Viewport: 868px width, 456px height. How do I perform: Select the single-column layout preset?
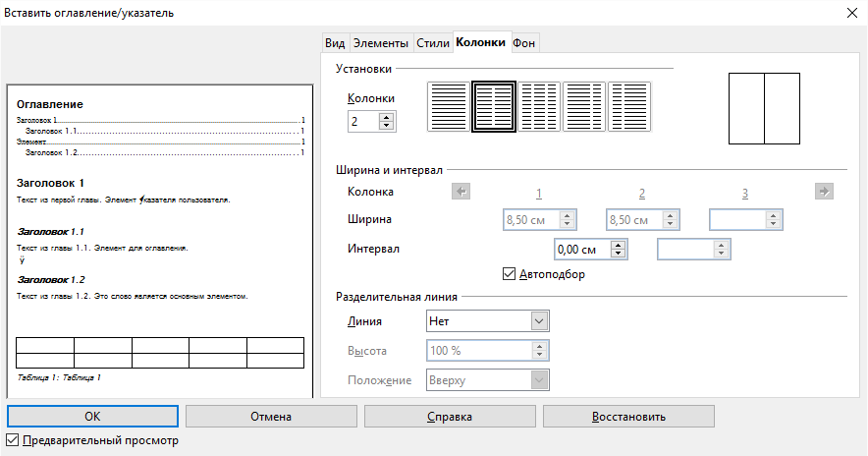(448, 106)
